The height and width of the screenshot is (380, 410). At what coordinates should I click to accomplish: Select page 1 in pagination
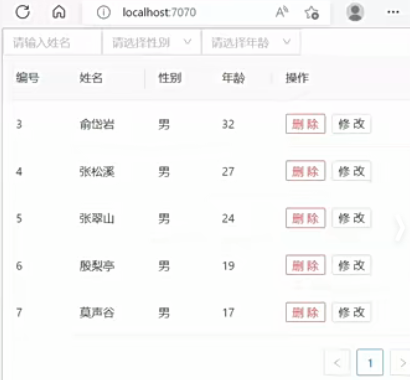click(370, 362)
